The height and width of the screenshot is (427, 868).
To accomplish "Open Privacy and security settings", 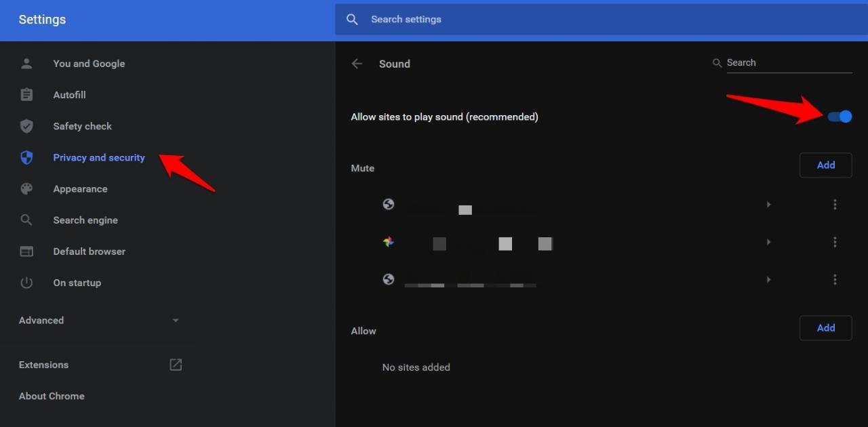I will coord(99,158).
